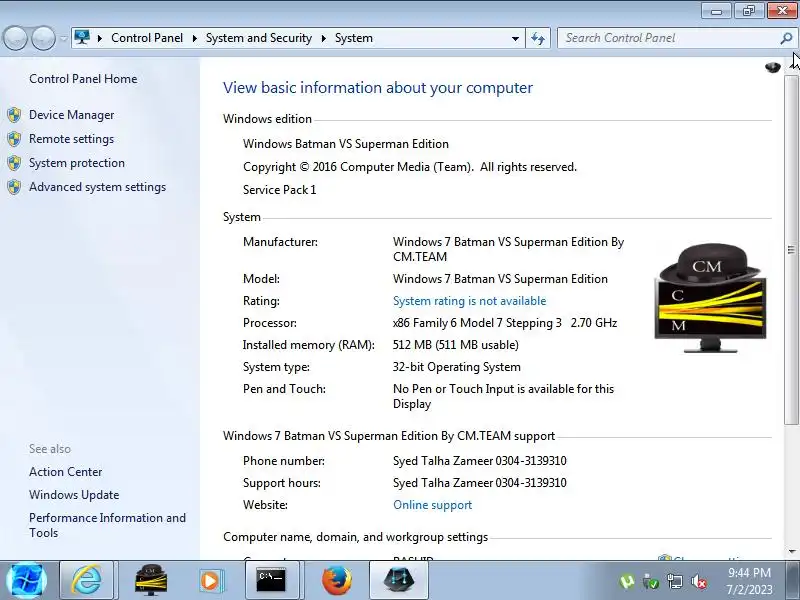
Task: Open Device Manager link
Action: [71, 115]
